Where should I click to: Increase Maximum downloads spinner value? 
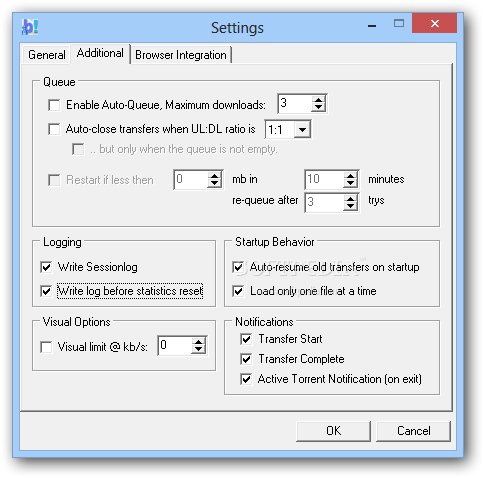coord(319,100)
